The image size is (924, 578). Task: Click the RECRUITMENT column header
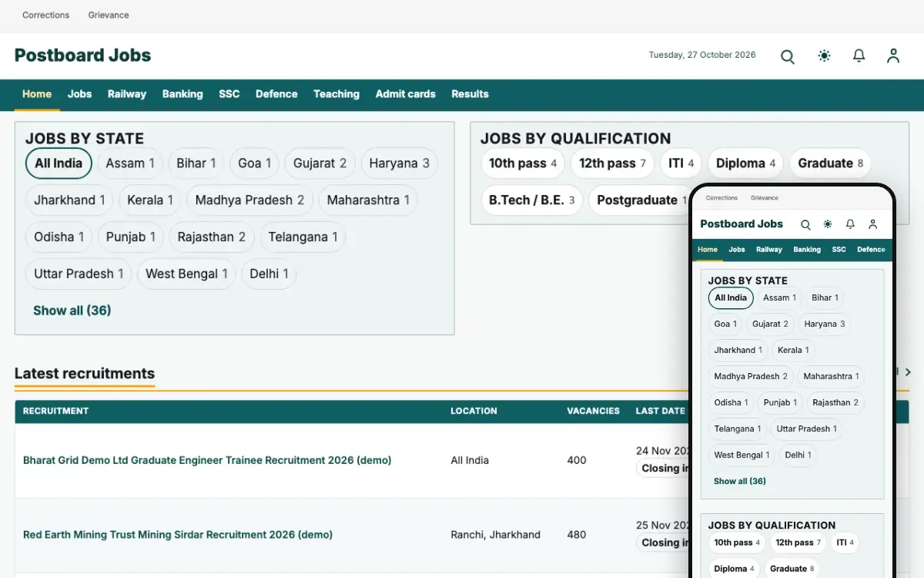[x=55, y=411]
